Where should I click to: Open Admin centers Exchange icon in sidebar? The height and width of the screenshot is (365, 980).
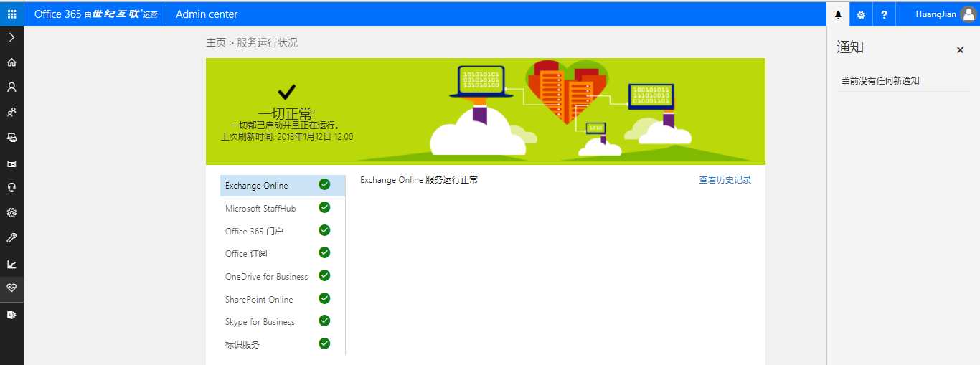pos(11,314)
